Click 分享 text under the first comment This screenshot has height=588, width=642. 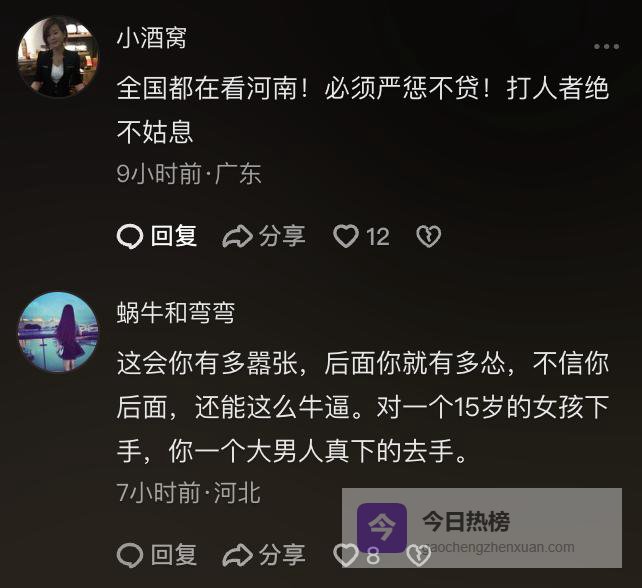[282, 236]
